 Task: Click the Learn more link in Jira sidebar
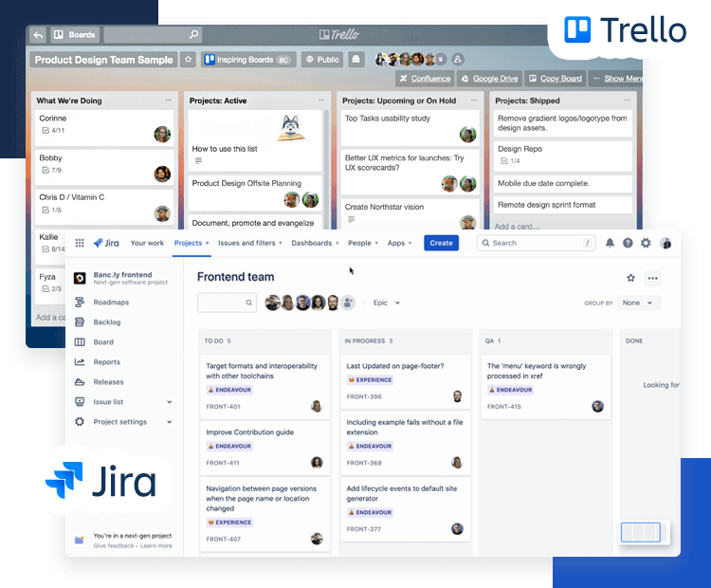click(156, 546)
